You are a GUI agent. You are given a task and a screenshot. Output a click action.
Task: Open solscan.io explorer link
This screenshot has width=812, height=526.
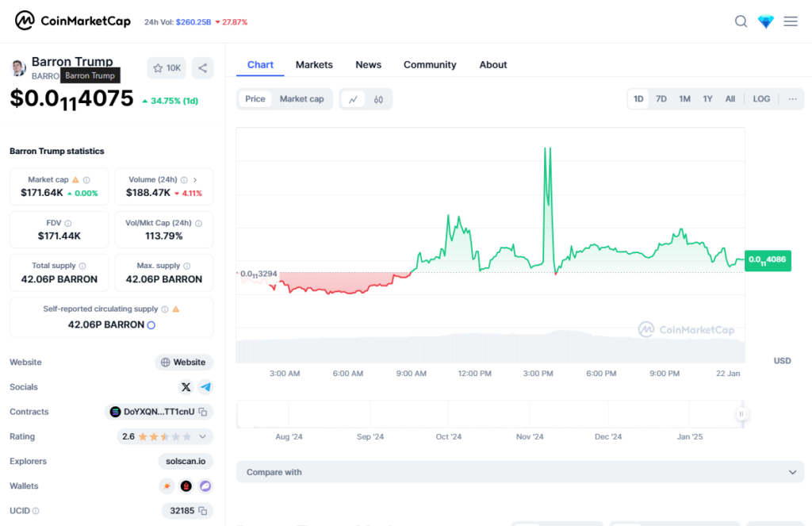(186, 461)
